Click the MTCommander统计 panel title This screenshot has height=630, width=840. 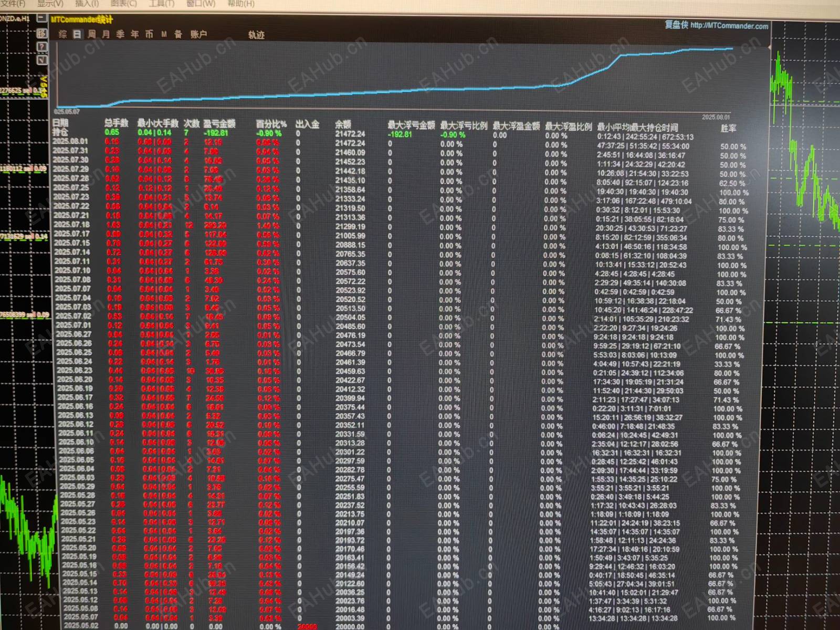[82, 19]
